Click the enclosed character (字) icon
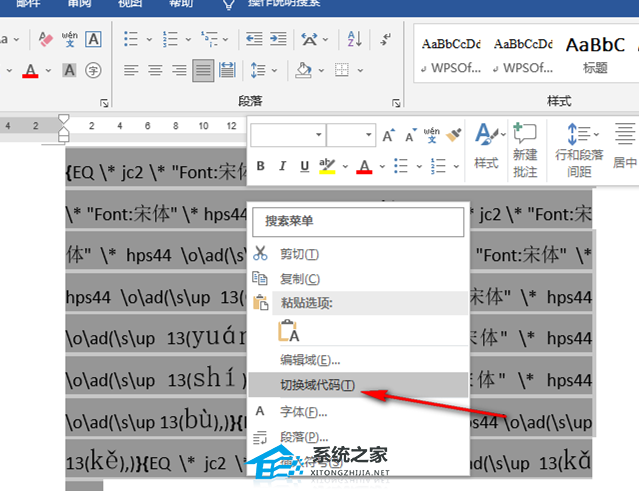 point(93,70)
